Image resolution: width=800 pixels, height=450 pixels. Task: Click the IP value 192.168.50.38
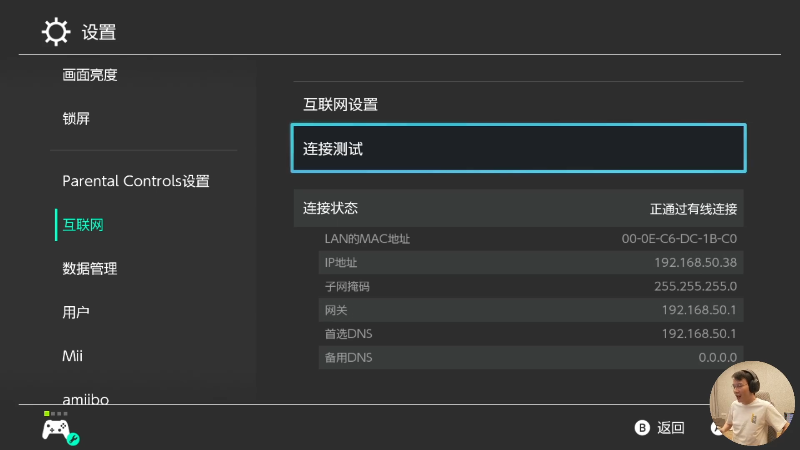pos(695,263)
